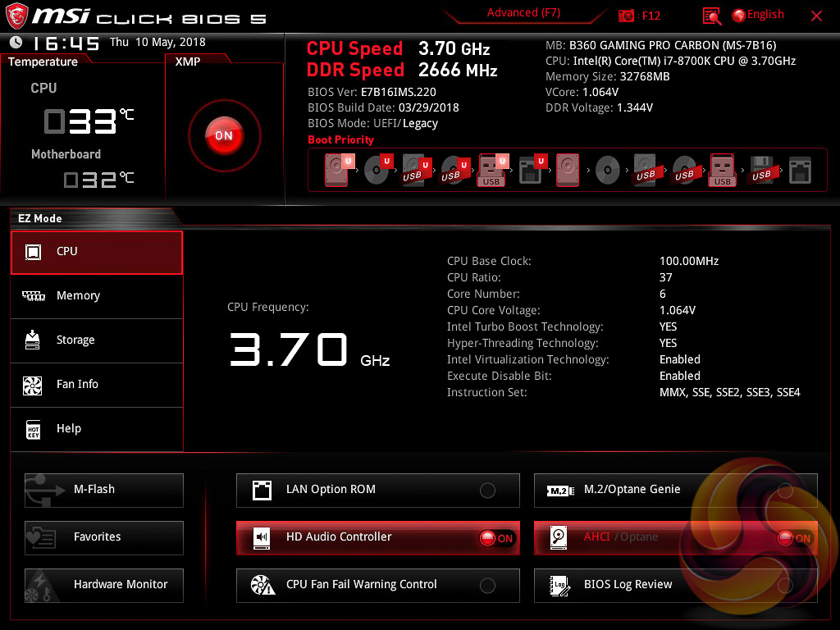Click the CPU Ratio value 37

click(x=665, y=277)
